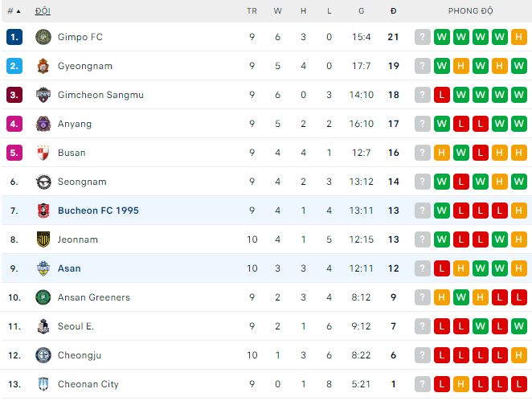
Task: Open Asan team page
Action: 69,268
